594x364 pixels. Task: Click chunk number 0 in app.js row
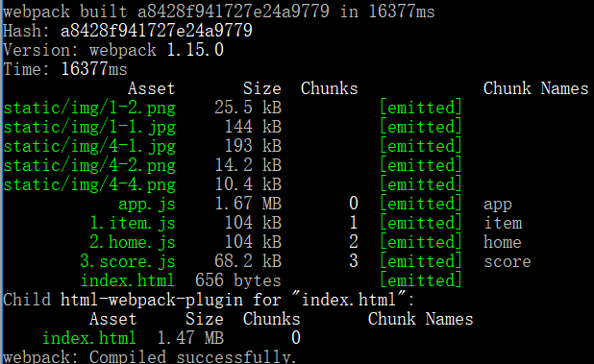point(354,204)
